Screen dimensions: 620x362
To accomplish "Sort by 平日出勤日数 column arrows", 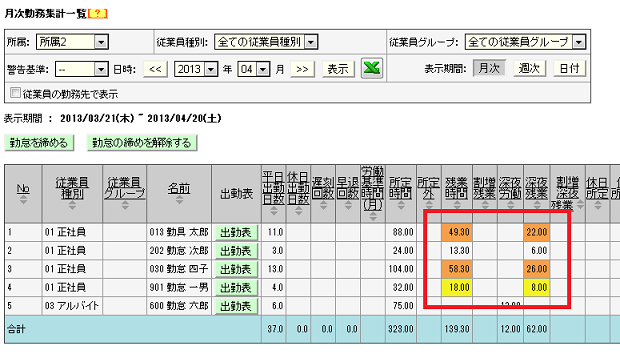I will pyautogui.click(x=274, y=211).
